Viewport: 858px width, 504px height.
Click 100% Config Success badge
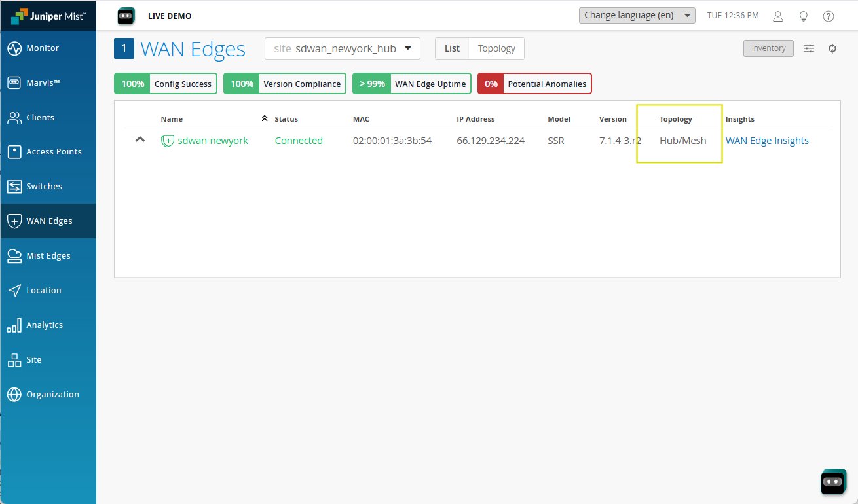click(x=166, y=84)
